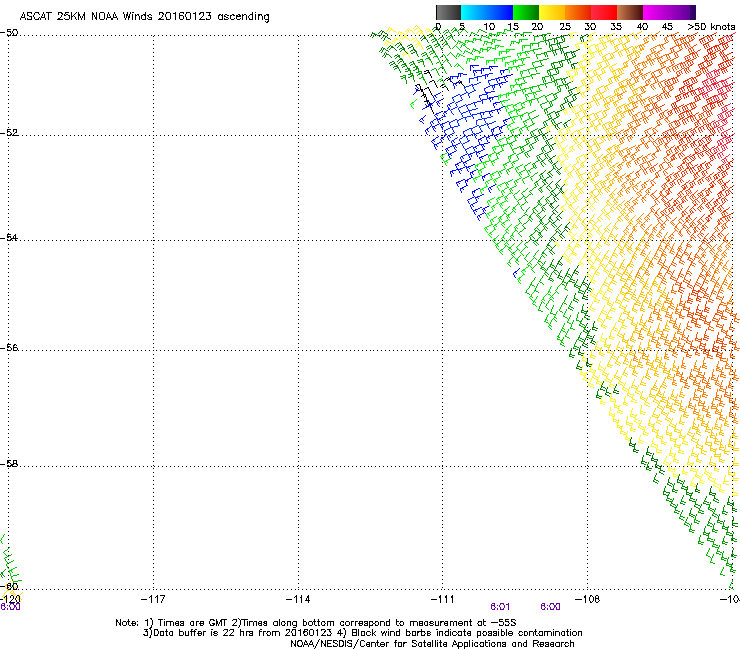Click the -52 latitude axis label

pyautogui.click(x=9, y=133)
